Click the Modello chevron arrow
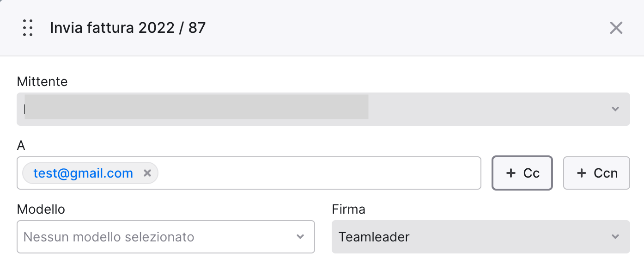The height and width of the screenshot is (259, 644). 300,237
